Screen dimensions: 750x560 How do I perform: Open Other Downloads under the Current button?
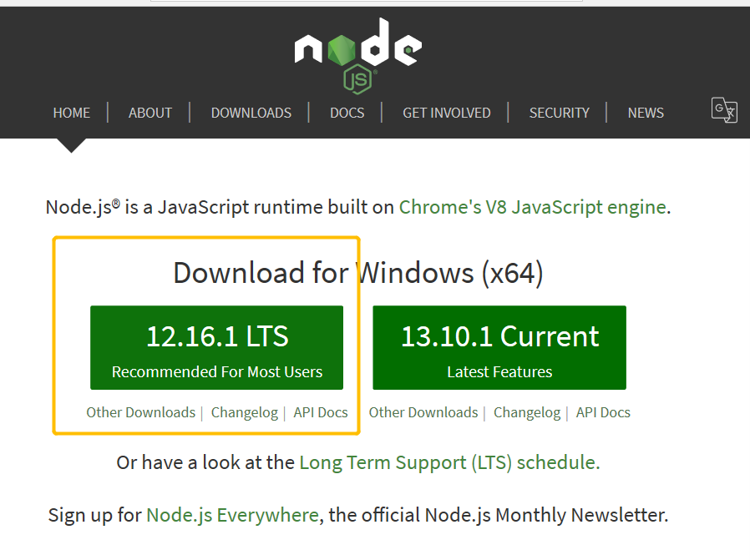pos(423,412)
